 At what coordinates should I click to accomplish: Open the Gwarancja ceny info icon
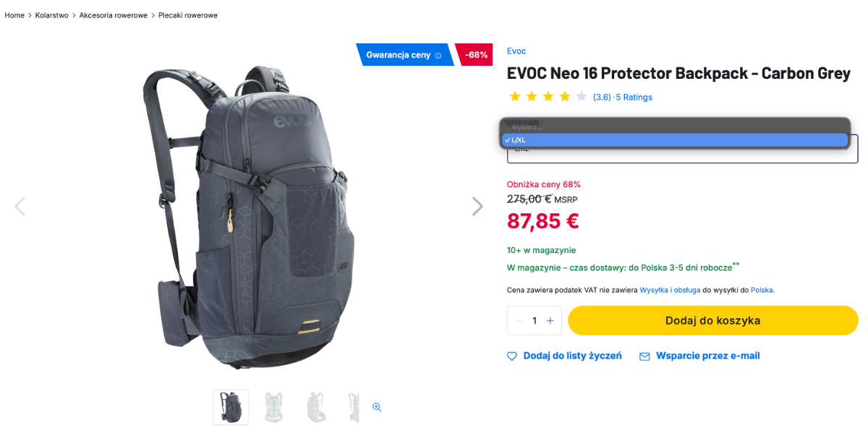[x=438, y=56]
